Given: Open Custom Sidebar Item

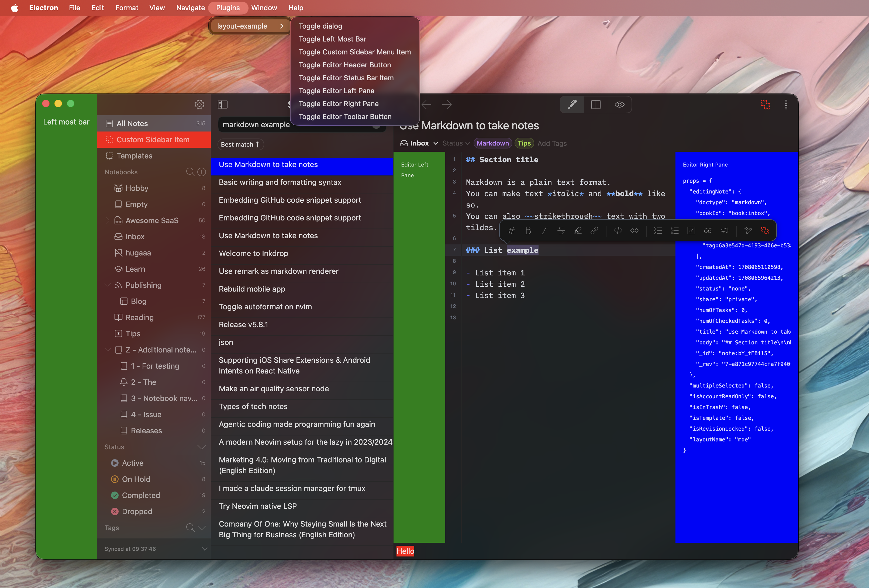Looking at the screenshot, I should [x=154, y=139].
